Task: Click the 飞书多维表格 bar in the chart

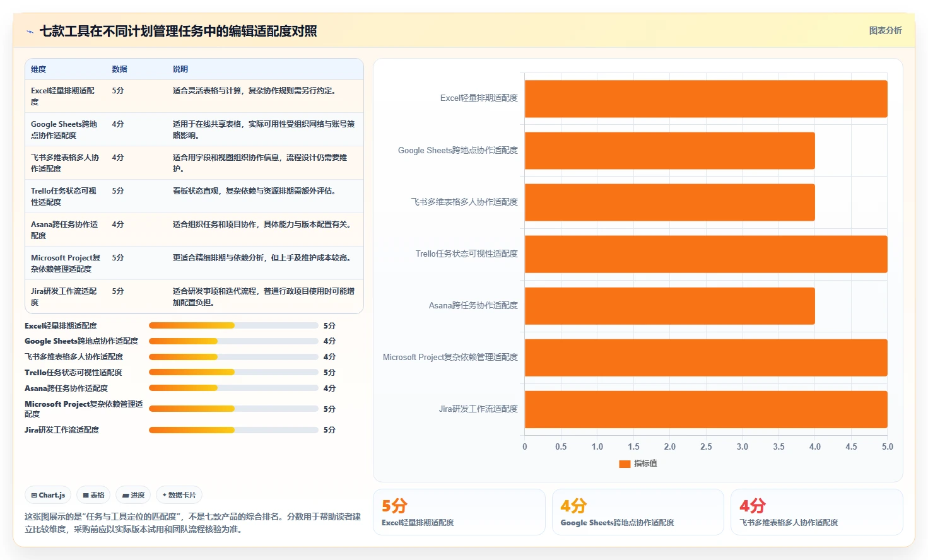Action: click(x=670, y=202)
